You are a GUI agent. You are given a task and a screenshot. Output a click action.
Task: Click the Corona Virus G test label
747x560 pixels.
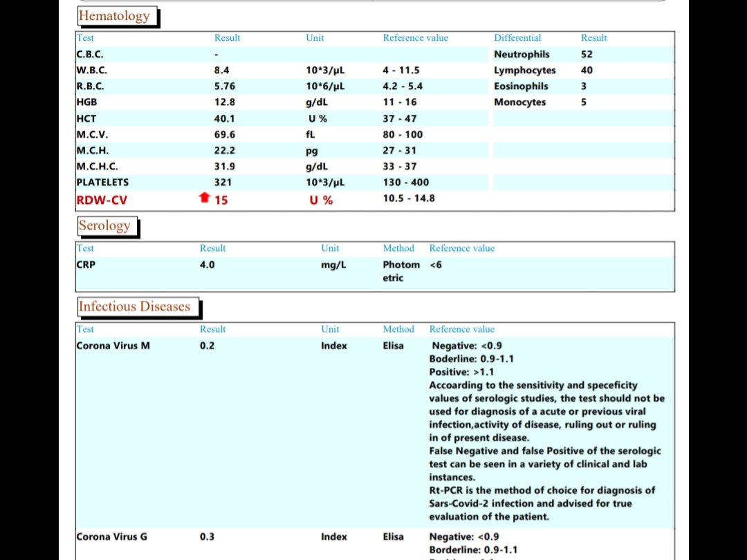(x=111, y=536)
